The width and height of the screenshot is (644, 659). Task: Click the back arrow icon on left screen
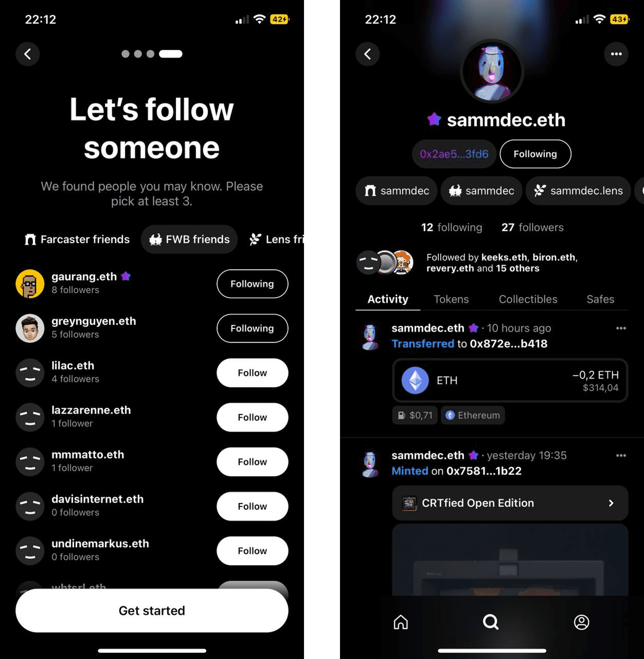(x=28, y=54)
